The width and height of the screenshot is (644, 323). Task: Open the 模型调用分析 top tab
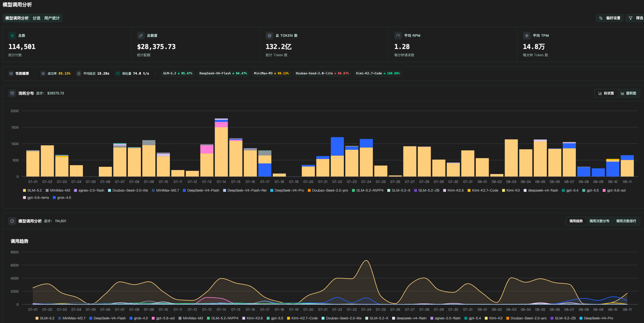coord(17,18)
